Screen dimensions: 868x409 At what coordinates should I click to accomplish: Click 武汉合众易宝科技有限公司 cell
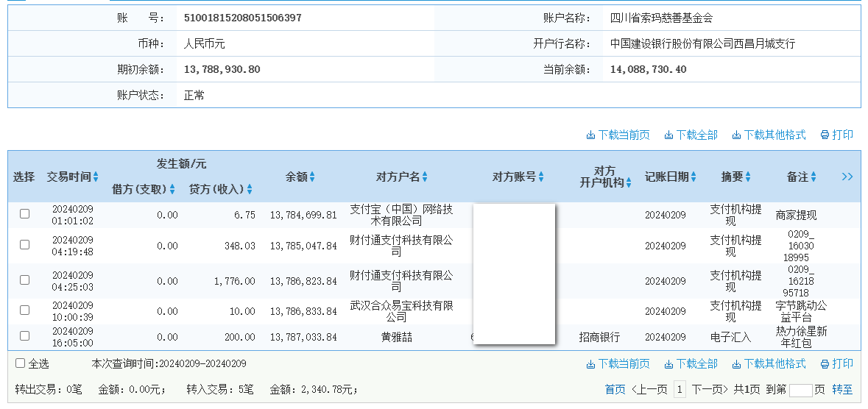402,311
